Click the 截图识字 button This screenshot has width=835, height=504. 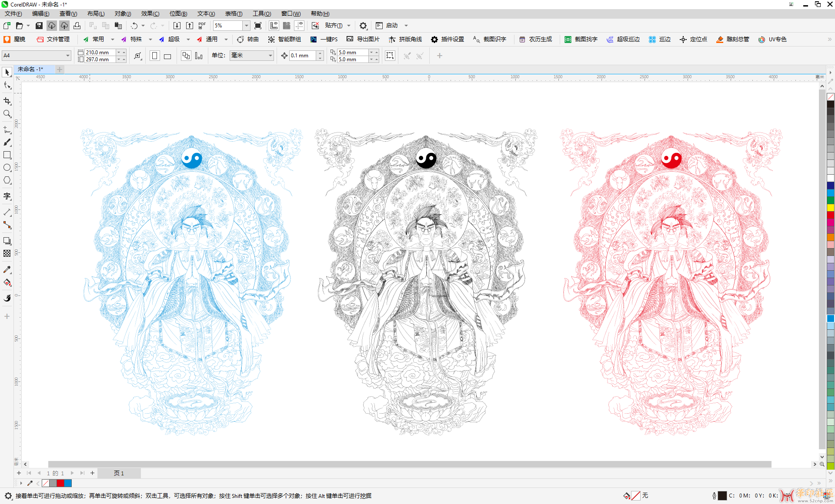[x=490, y=40]
